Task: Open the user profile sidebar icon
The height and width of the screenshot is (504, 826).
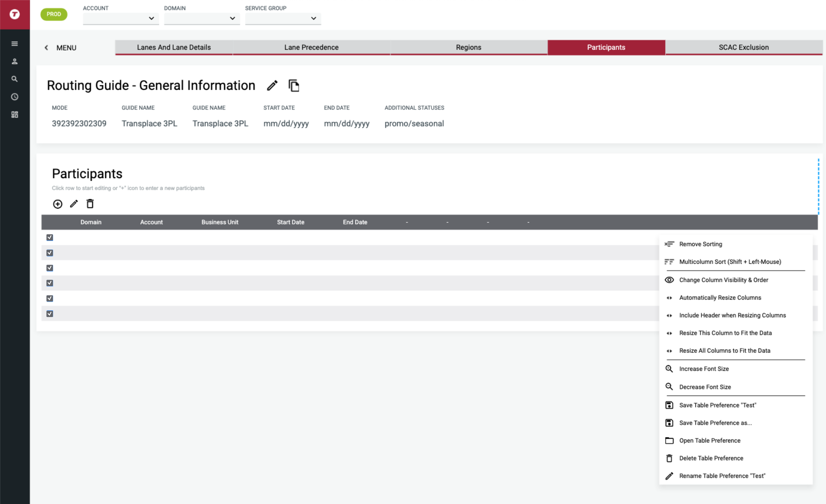Action: tap(14, 61)
